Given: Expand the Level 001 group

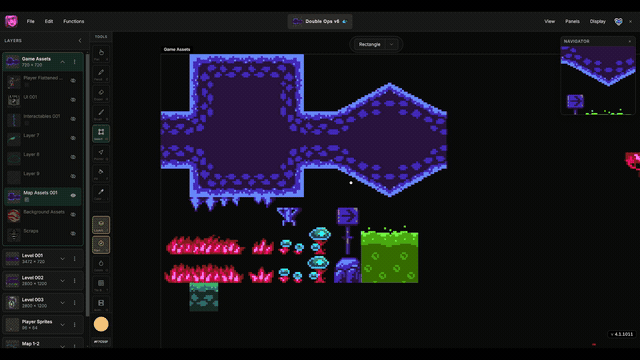Looking at the screenshot, I should pos(62,258).
